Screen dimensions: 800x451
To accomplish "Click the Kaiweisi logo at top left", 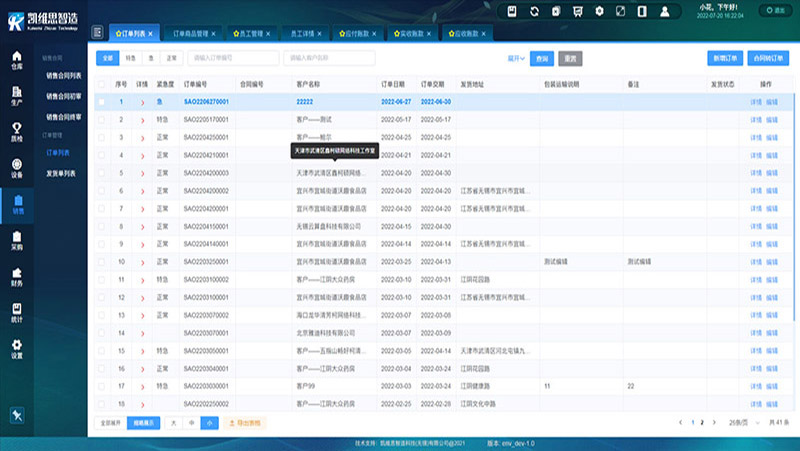I will (x=43, y=21).
